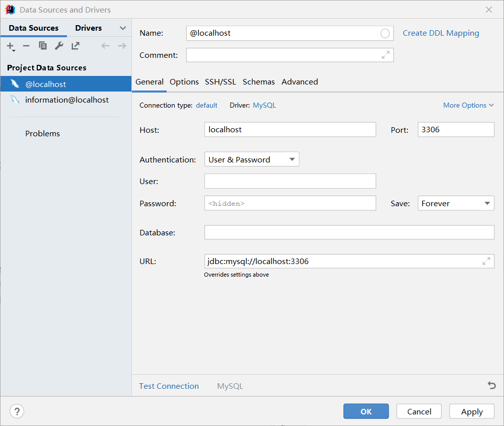The width and height of the screenshot is (504, 426).
Task: Click the MySQL dolphin icon next to @localhost
Action: [x=15, y=84]
